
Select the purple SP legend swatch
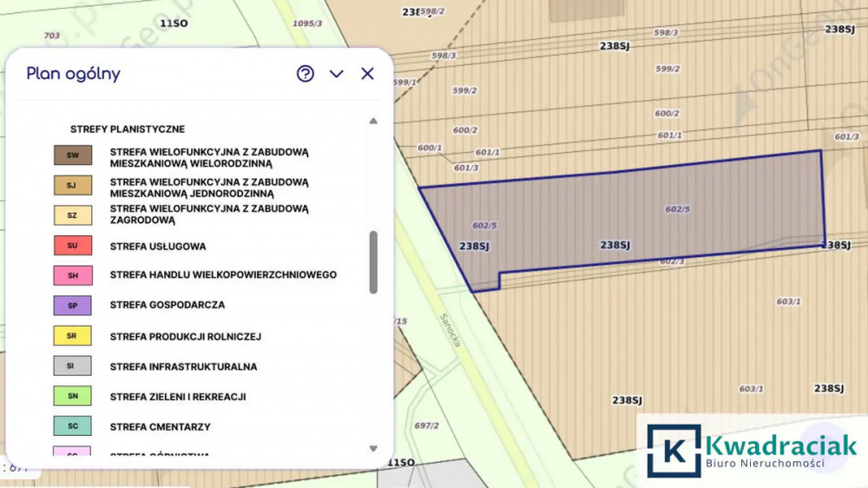(73, 306)
